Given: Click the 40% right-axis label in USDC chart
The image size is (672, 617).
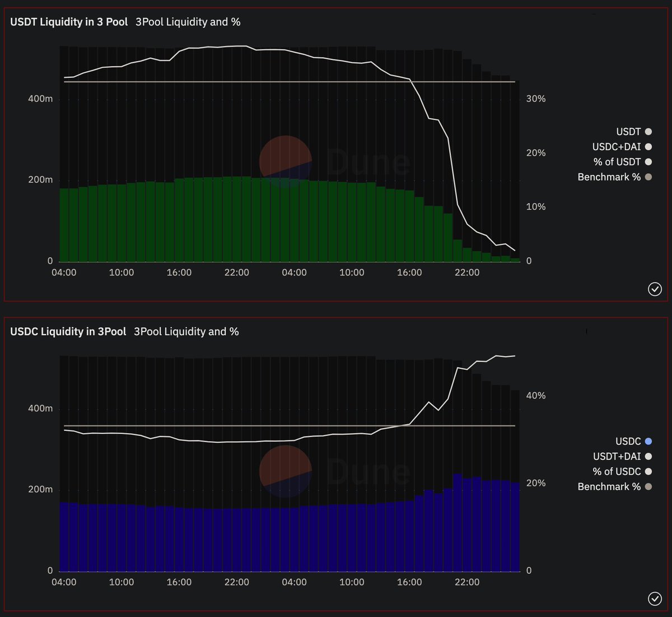Looking at the screenshot, I should point(535,396).
